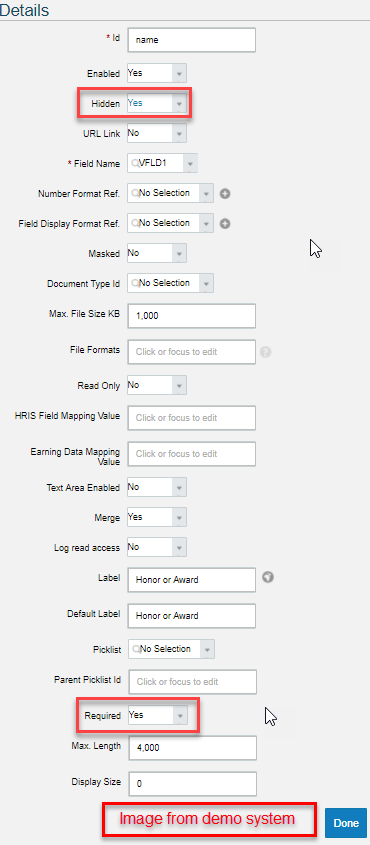Open Label translations globe icon
The width and height of the screenshot is (370, 845).
[x=268, y=578]
